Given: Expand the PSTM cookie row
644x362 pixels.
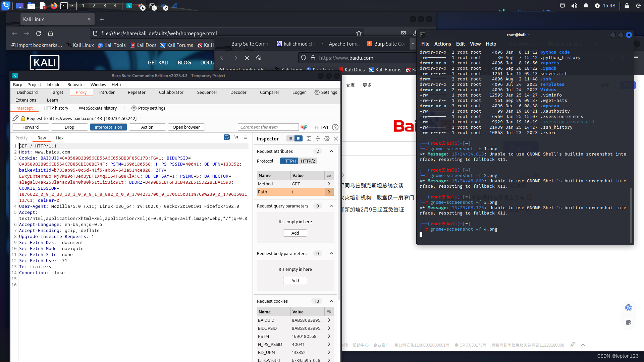Looking at the screenshot, I should (329, 336).
